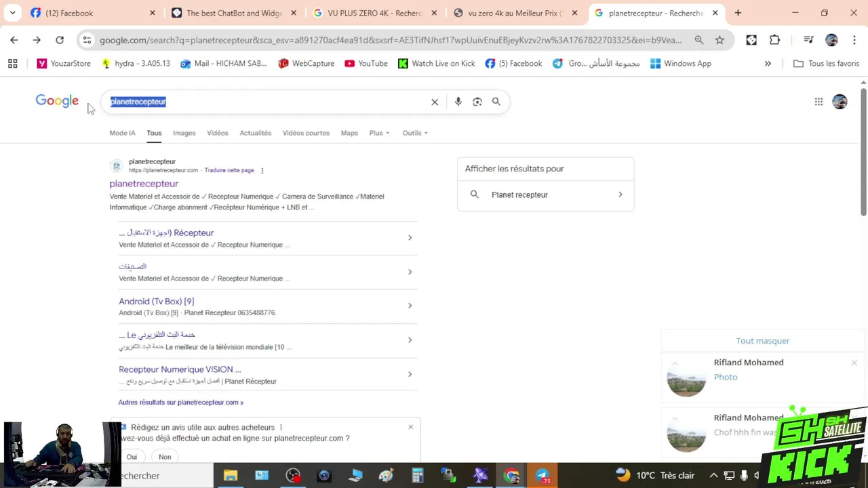Select the Images search tab
The width and height of the screenshot is (868, 488).
point(184,133)
